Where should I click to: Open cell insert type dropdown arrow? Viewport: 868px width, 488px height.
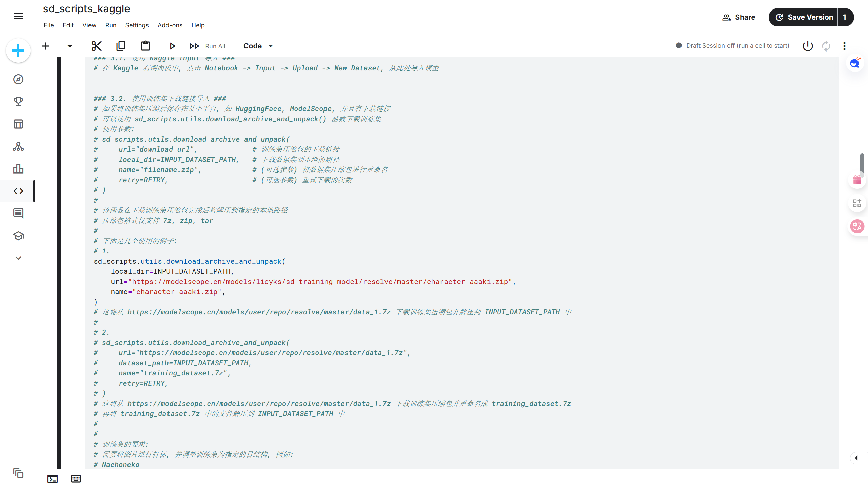click(x=69, y=46)
